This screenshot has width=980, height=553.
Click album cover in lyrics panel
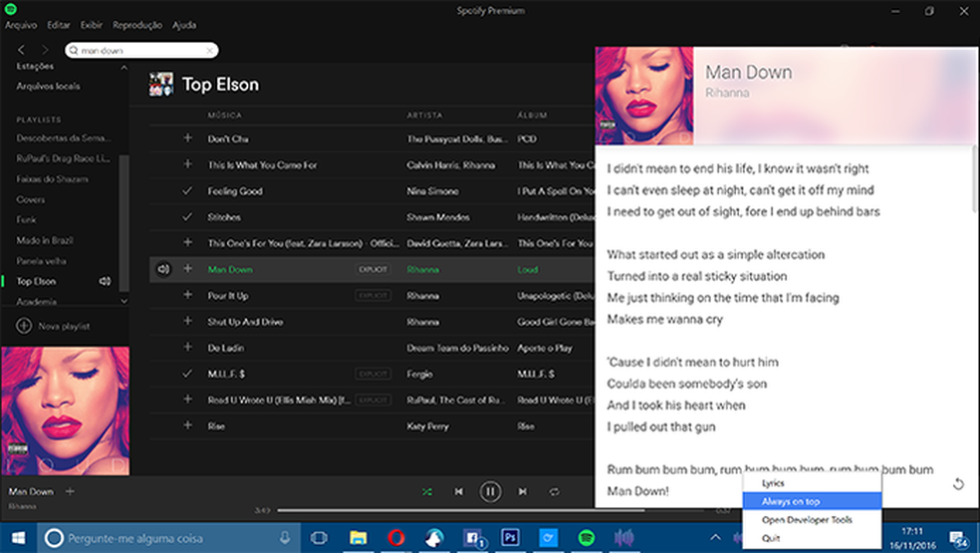tap(644, 96)
